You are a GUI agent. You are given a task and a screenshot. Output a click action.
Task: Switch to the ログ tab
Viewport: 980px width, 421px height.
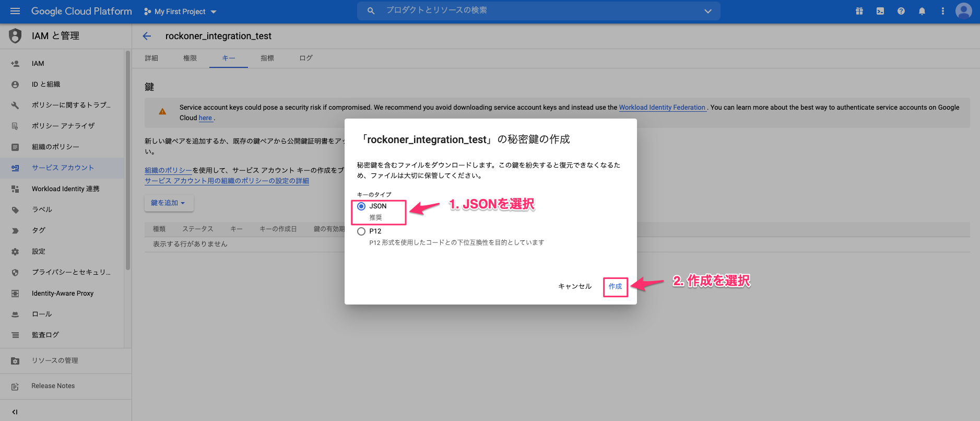(x=306, y=58)
